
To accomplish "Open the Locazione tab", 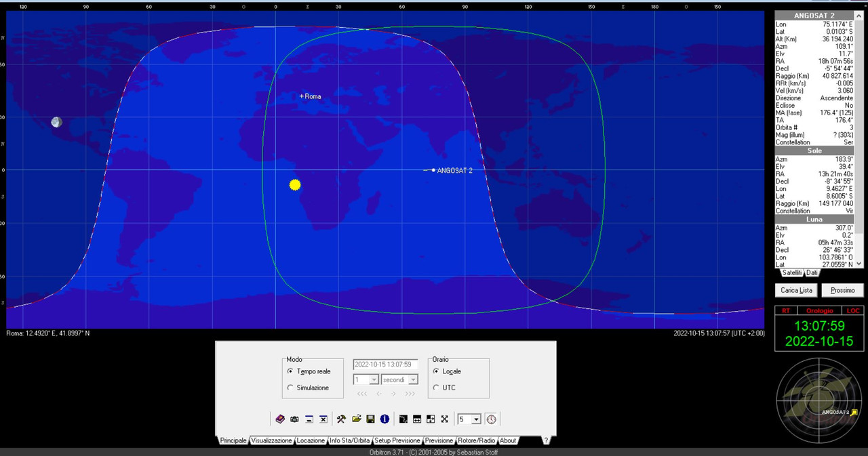I will pos(311,440).
